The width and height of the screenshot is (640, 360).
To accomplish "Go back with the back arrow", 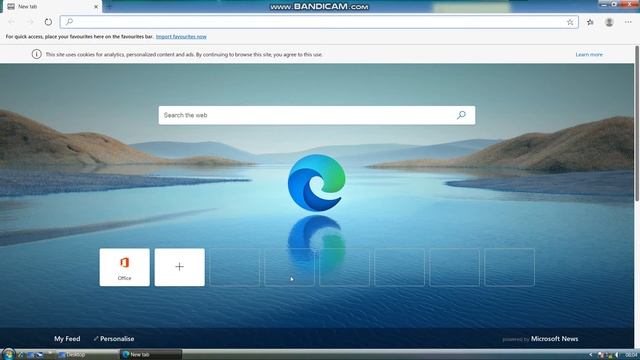I will 12,22.
